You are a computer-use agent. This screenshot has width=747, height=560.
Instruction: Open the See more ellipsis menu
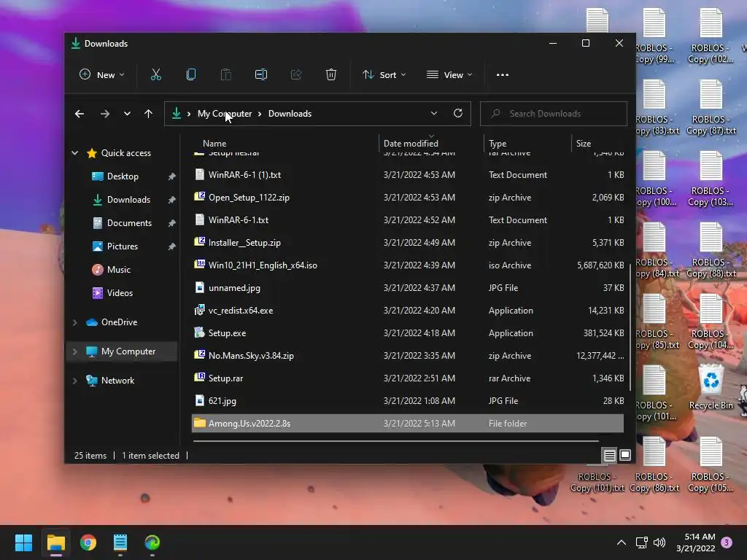tap(503, 75)
